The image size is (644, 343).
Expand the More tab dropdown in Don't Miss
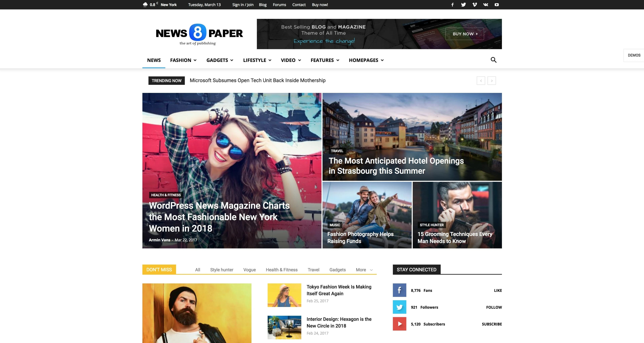tap(364, 270)
